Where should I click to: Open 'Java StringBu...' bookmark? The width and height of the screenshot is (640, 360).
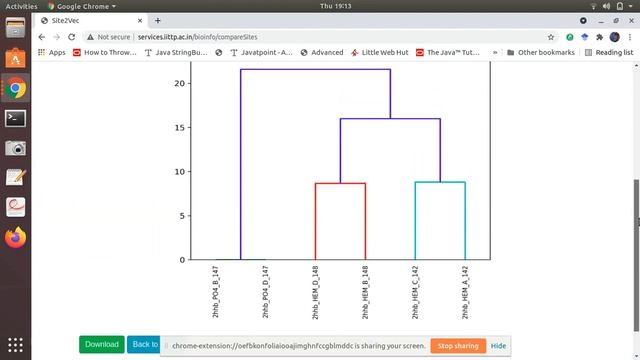point(176,53)
